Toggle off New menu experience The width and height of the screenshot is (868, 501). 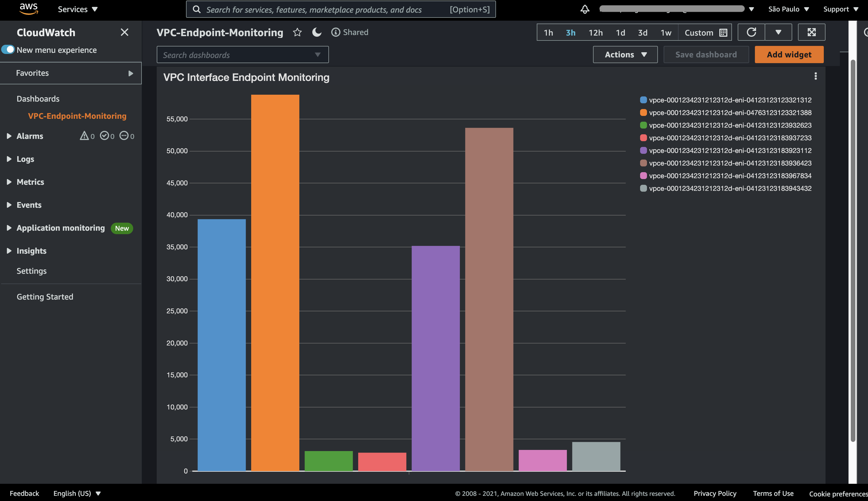tap(8, 49)
